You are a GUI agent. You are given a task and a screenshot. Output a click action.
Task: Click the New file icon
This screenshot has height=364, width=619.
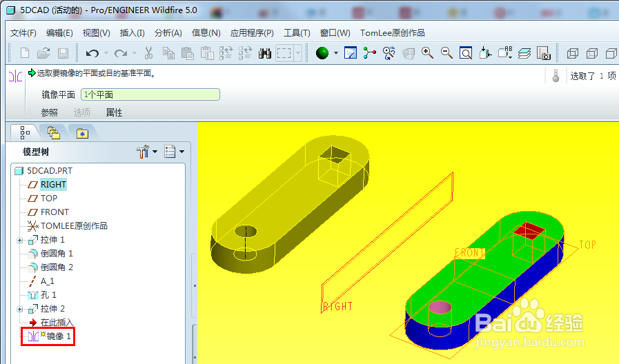coord(24,53)
